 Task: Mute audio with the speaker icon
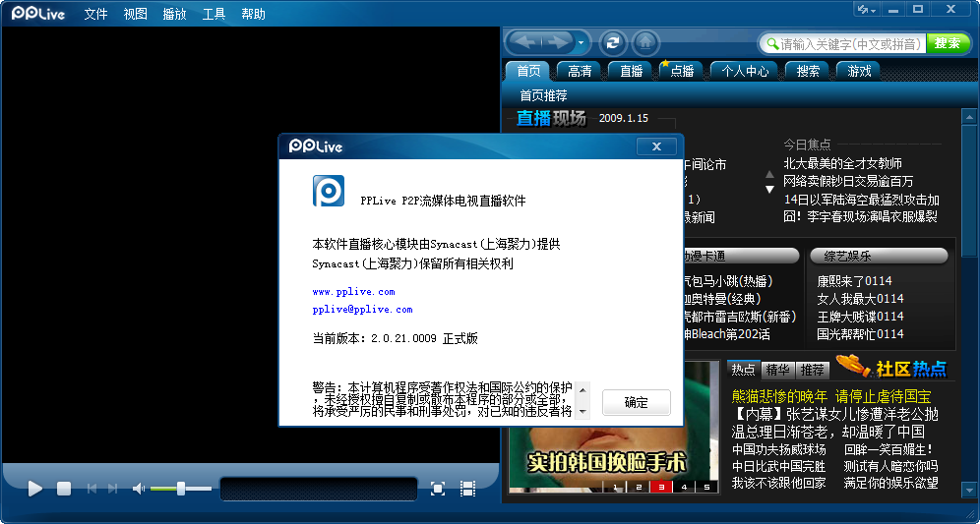139,489
